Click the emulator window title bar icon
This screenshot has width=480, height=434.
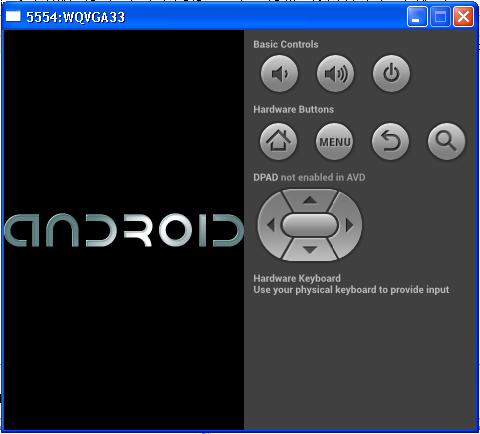[x=13, y=16]
